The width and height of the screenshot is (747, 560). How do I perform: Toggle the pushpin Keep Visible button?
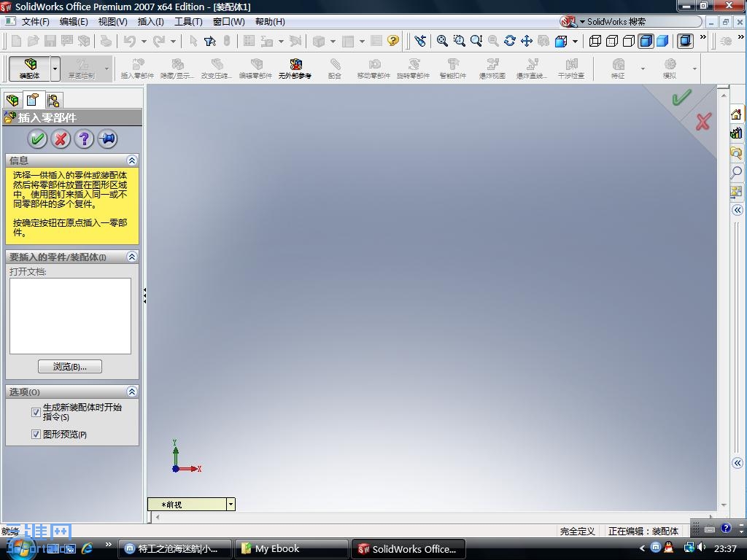tap(108, 139)
